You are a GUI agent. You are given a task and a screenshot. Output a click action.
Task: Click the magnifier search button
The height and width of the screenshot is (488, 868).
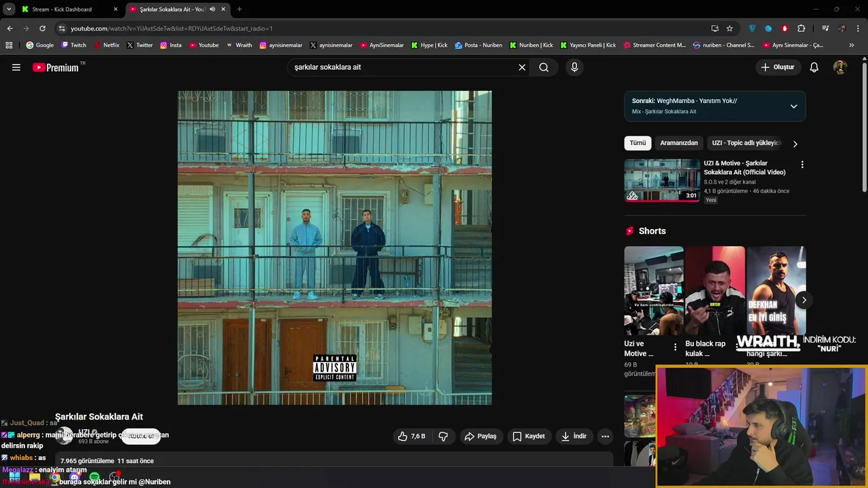(x=544, y=67)
